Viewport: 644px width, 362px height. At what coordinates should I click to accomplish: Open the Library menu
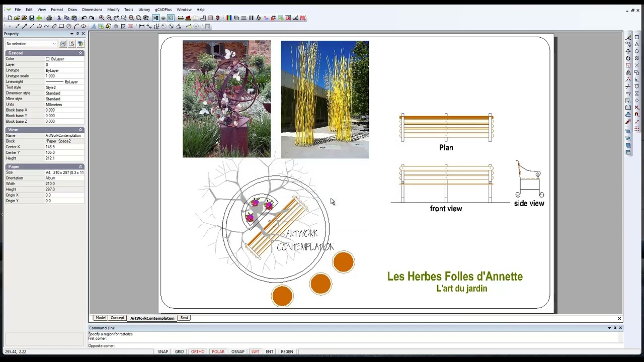click(144, 10)
